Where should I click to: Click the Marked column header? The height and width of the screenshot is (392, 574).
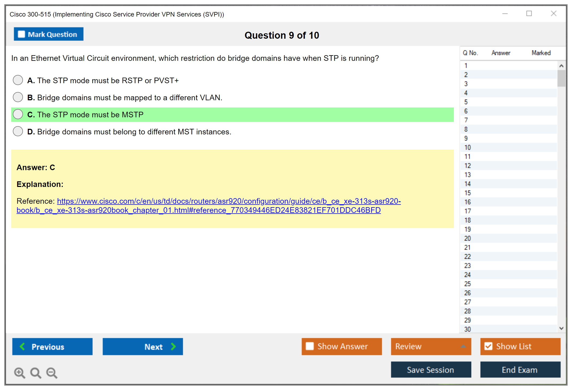[541, 53]
